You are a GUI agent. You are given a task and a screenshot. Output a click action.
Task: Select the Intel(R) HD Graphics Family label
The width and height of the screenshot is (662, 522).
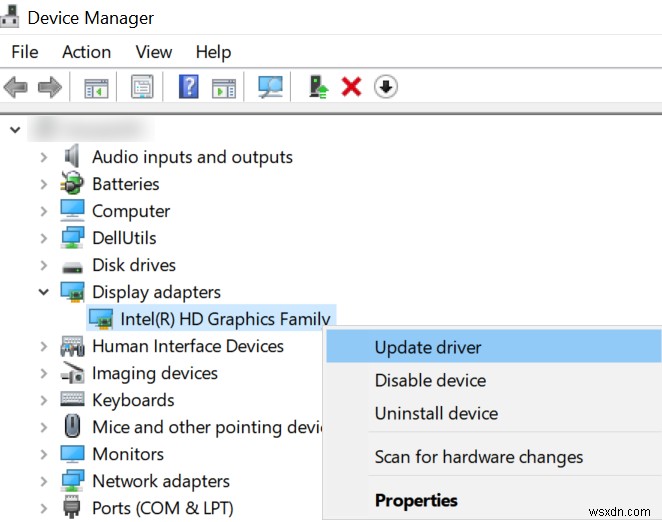pyautogui.click(x=225, y=319)
